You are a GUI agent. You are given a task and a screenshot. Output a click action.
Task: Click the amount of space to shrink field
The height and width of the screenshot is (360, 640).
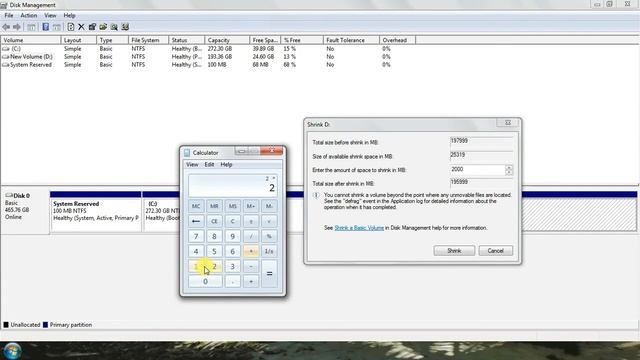(x=478, y=169)
